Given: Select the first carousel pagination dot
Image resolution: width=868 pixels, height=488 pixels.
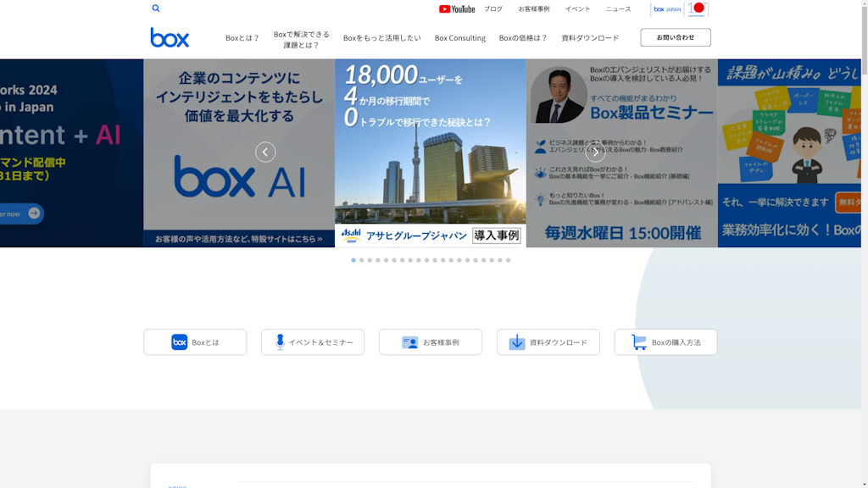Looking at the screenshot, I should pos(353,261).
